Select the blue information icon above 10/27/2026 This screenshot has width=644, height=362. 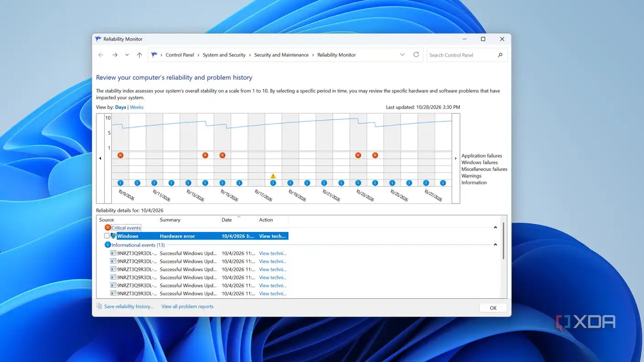click(x=426, y=183)
